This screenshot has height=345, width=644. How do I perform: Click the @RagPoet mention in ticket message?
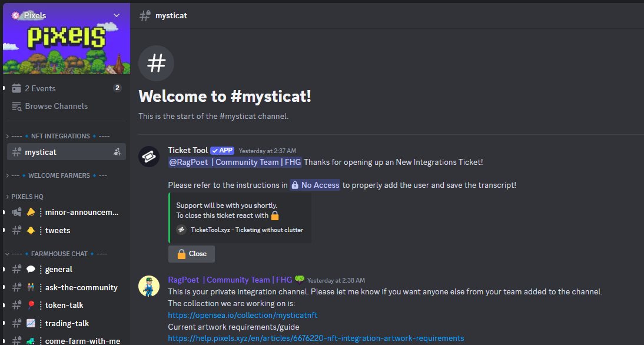click(235, 162)
